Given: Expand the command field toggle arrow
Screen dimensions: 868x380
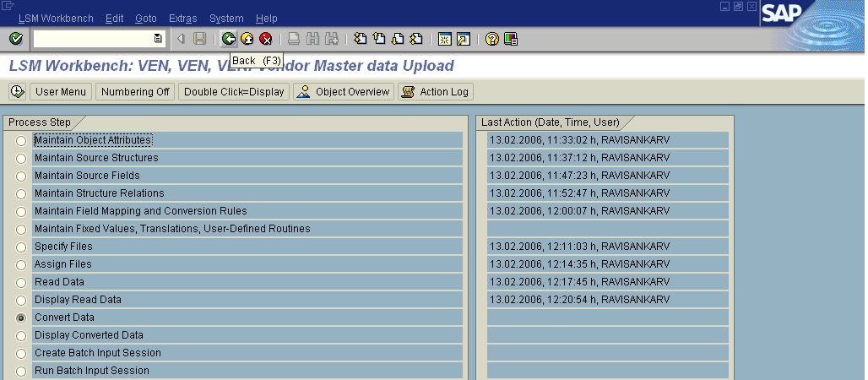Looking at the screenshot, I should click(x=181, y=39).
